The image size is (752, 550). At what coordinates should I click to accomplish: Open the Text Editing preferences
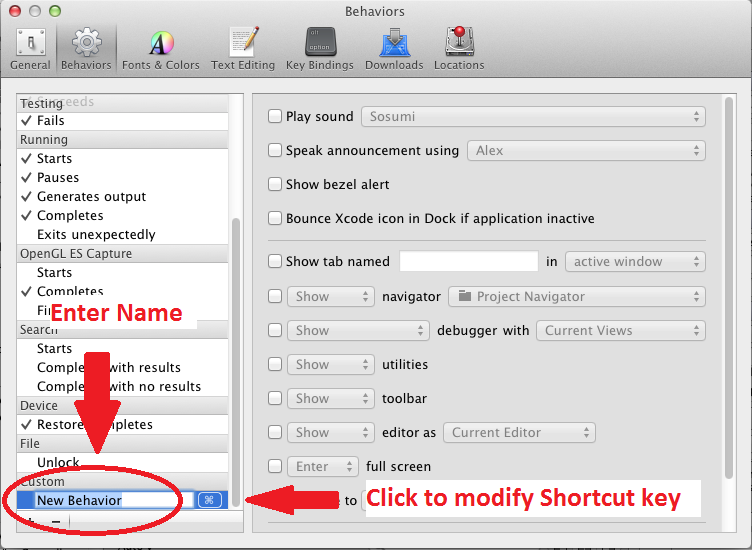coord(243,49)
